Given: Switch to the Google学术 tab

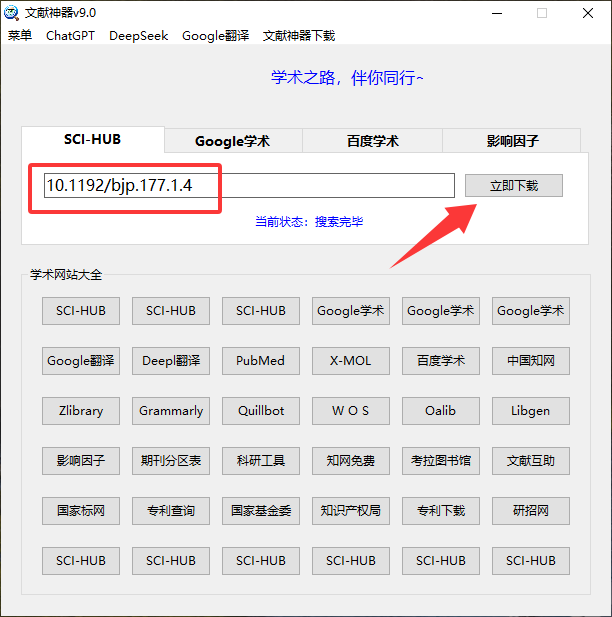Looking at the screenshot, I should coord(233,141).
